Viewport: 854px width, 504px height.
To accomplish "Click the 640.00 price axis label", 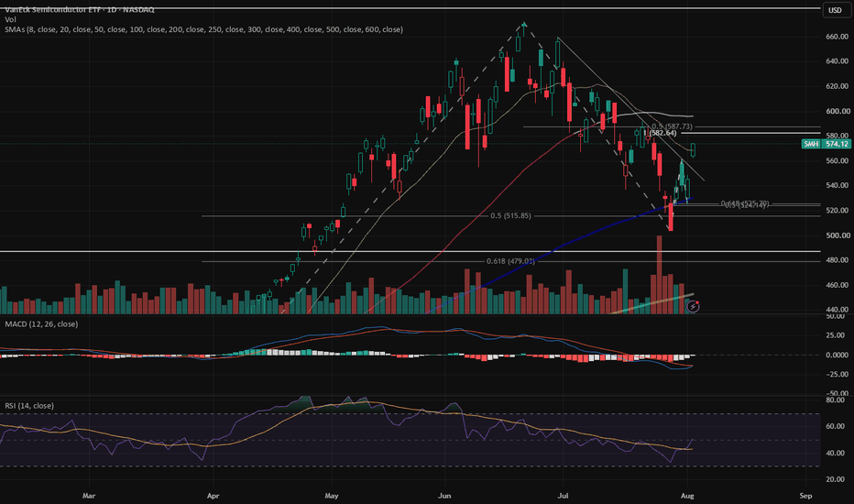I will tap(838, 61).
